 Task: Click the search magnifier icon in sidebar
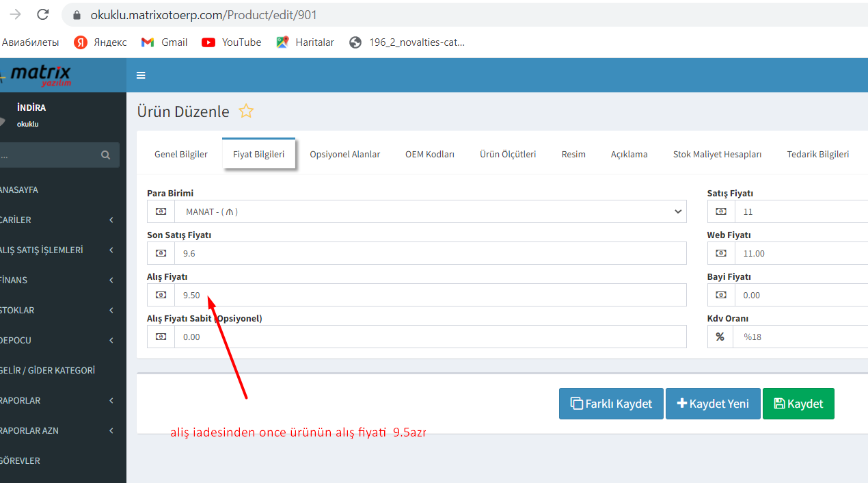(x=105, y=155)
